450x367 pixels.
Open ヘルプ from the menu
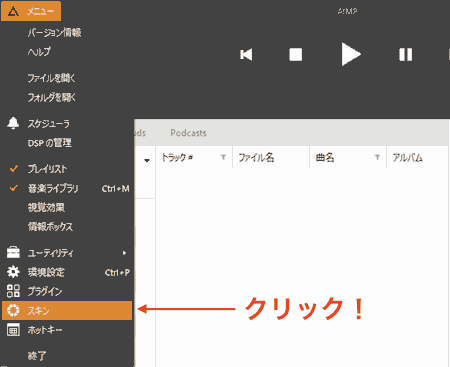pos(39,51)
